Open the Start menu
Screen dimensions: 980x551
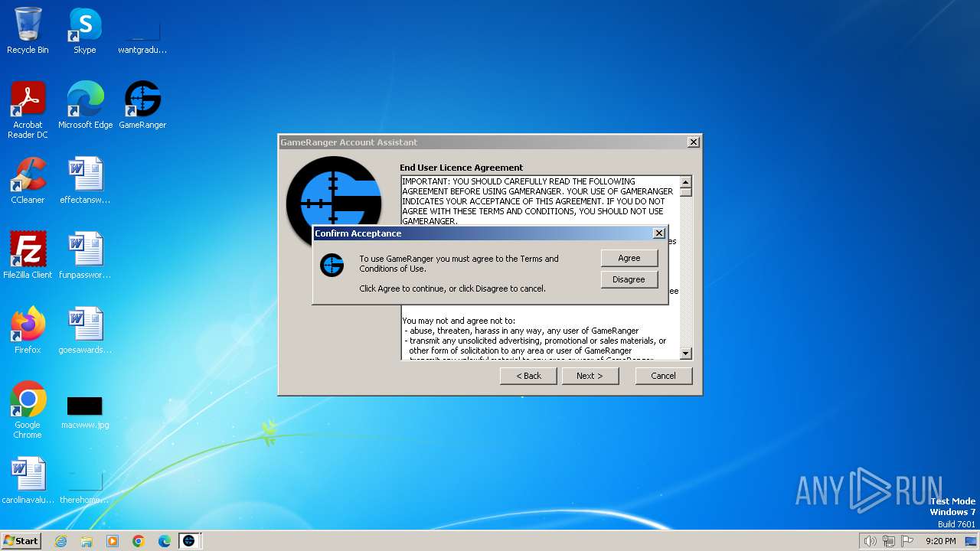21,541
